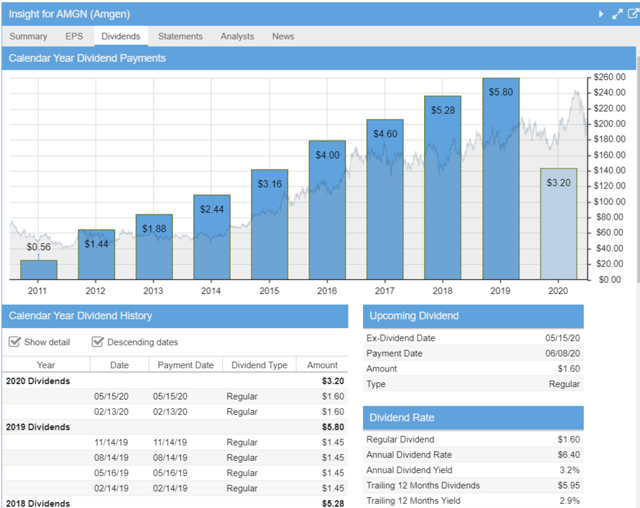View the Analysts tab
The height and width of the screenshot is (508, 640).
click(x=237, y=36)
